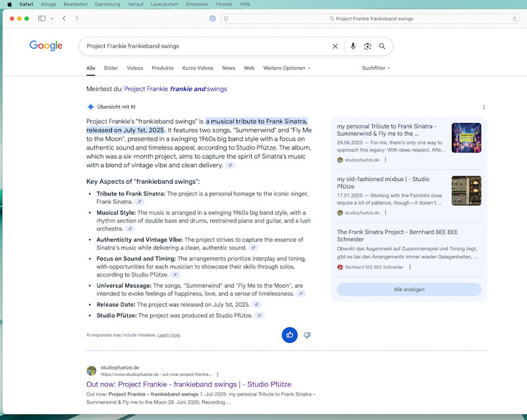Open 'The Frank Sinatra Project' source card
Screen dimensions: 527x420
397,236
